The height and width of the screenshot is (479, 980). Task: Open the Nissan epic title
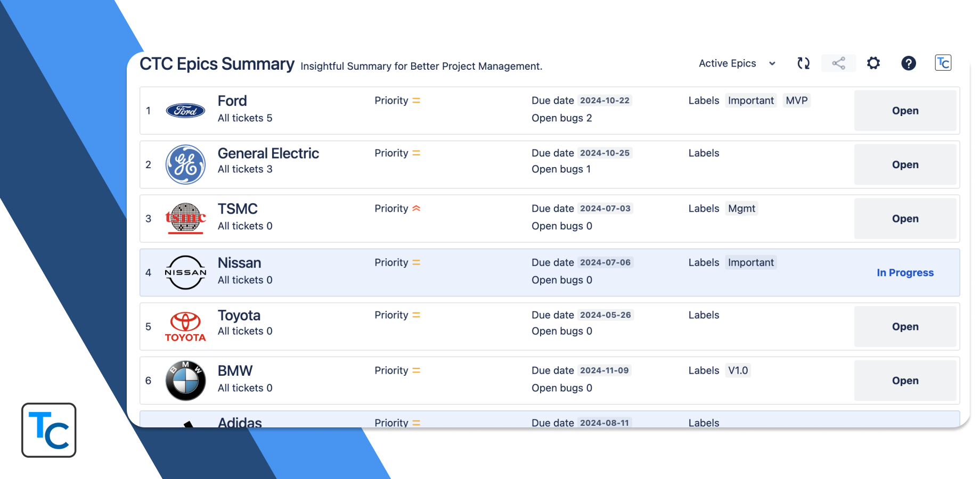(x=239, y=262)
